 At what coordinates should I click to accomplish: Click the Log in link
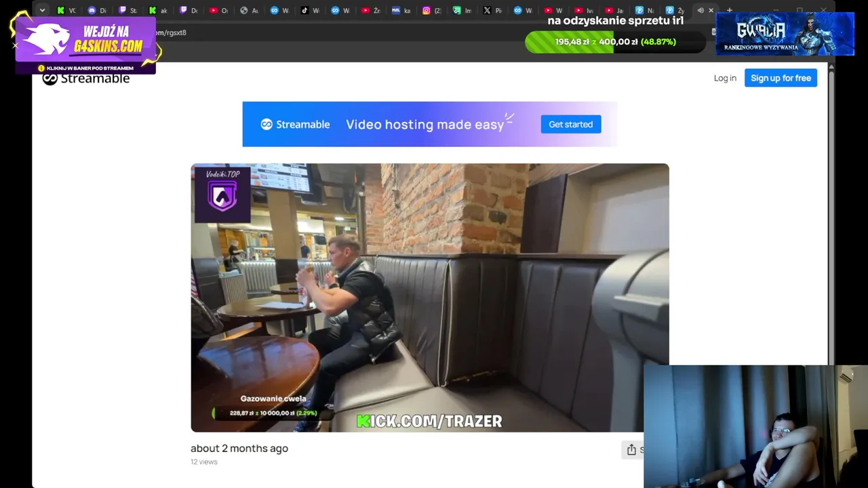725,78
